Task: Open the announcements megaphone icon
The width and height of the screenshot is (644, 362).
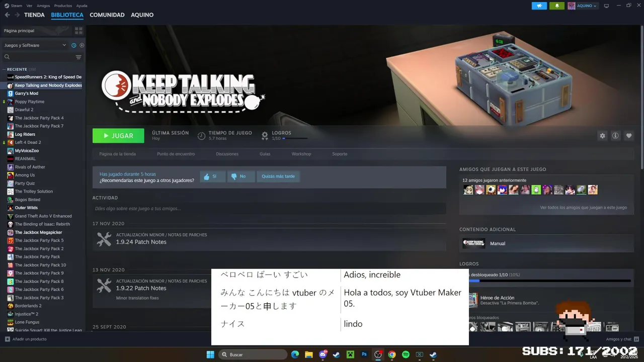Action: point(539,6)
